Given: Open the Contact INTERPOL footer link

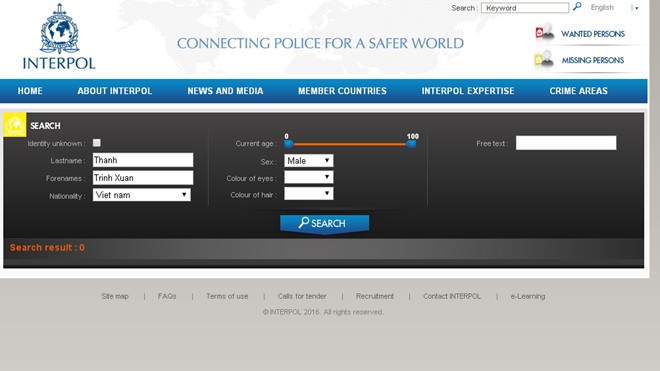Looking at the screenshot, I should (452, 296).
